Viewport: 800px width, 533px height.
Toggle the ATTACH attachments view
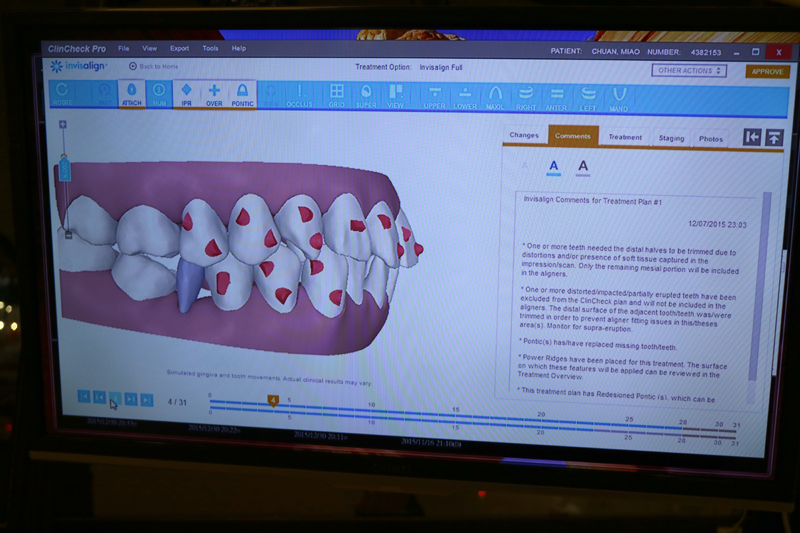(132, 94)
